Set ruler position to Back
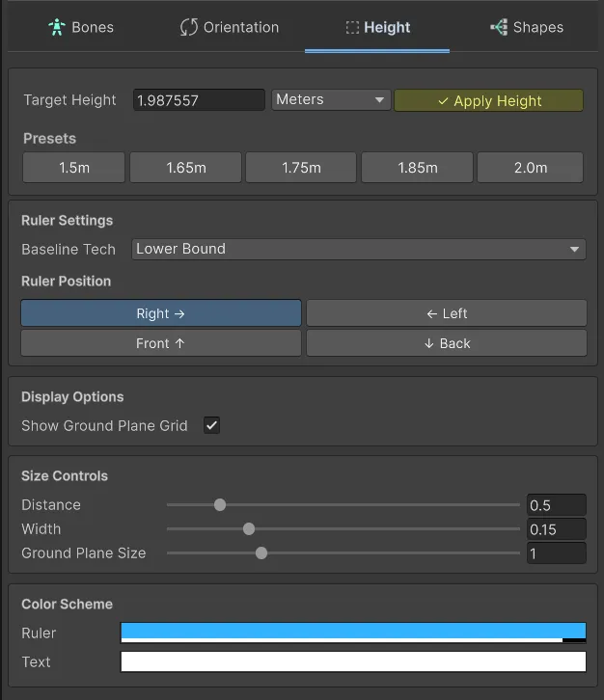This screenshot has width=604, height=700. coord(447,343)
